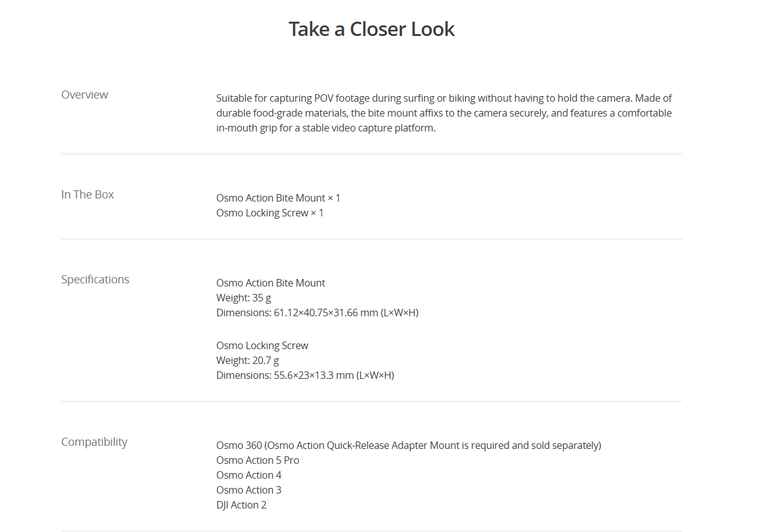
Task: Click the 'Take a Closer Look' heading
Action: tap(372, 29)
